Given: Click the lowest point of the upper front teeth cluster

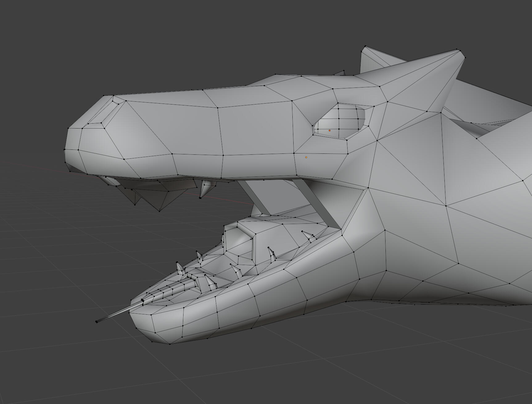Looking at the screenshot, I should pyautogui.click(x=159, y=211).
